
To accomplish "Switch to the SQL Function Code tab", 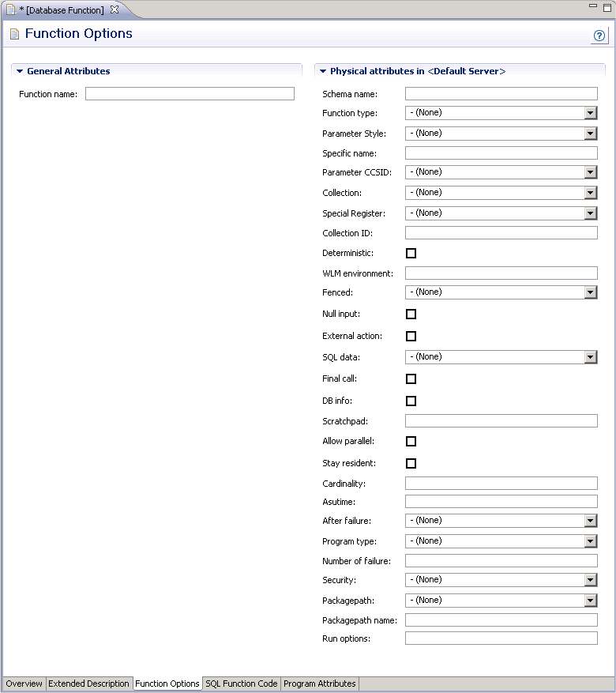I will (241, 684).
